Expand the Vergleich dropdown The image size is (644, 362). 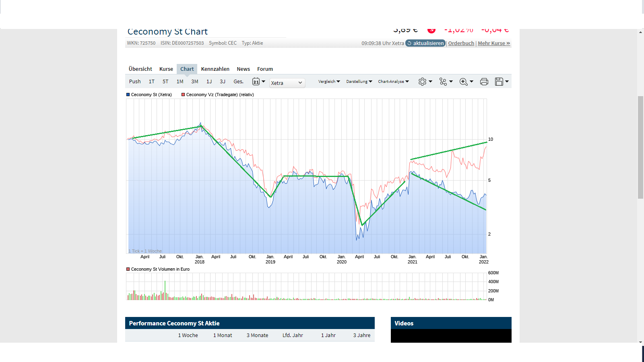[328, 81]
